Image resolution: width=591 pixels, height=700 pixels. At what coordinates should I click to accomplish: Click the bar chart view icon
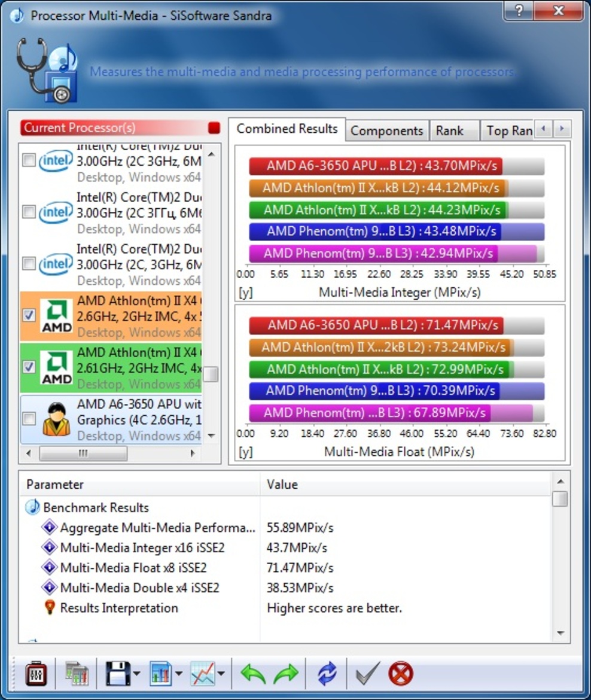click(160, 674)
